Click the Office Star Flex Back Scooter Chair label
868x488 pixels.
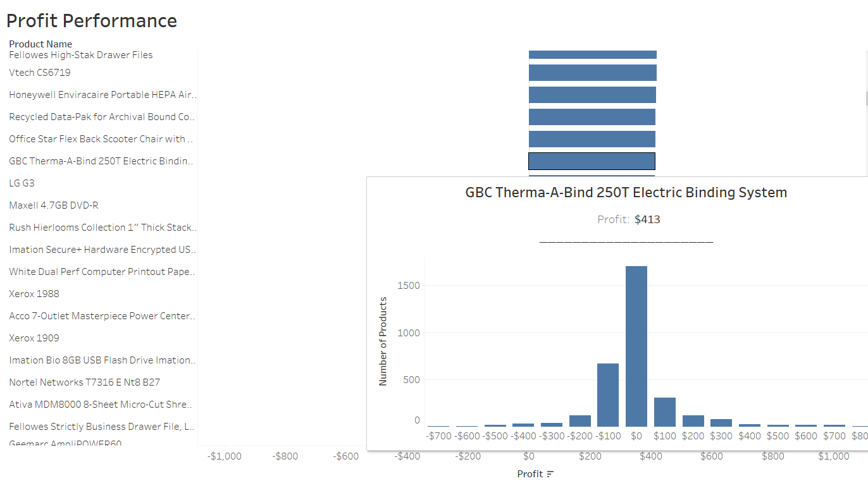click(101, 139)
